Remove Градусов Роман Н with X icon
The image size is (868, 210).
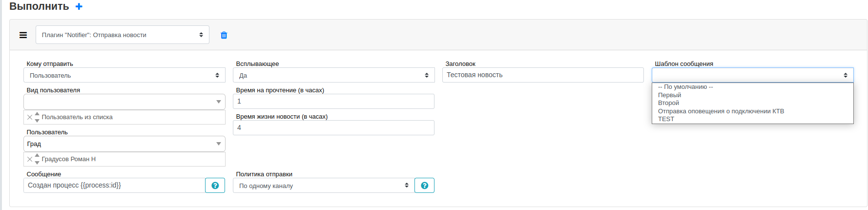point(30,159)
